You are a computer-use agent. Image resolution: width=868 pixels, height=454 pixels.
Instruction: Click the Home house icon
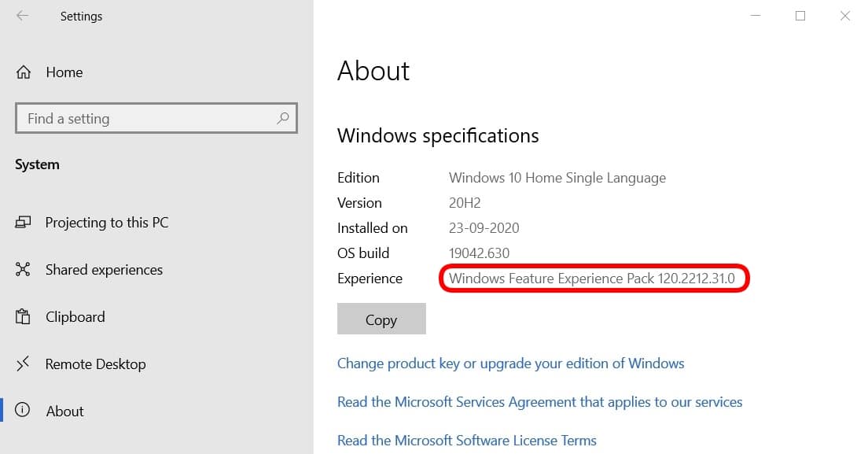click(x=24, y=72)
